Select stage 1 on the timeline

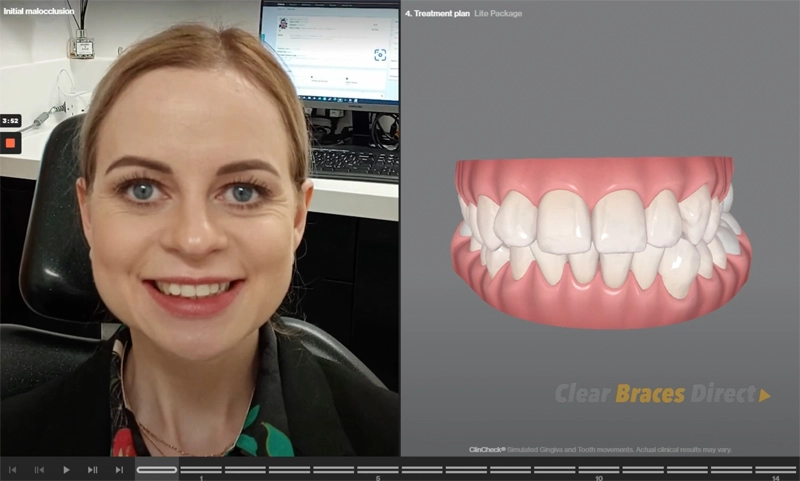201,469
